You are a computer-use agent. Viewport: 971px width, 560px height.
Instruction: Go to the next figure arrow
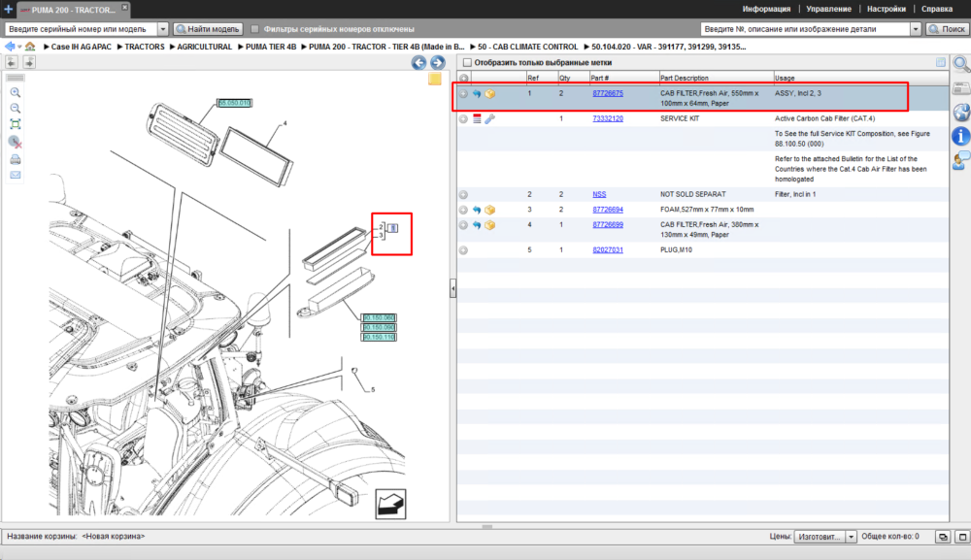pyautogui.click(x=438, y=62)
